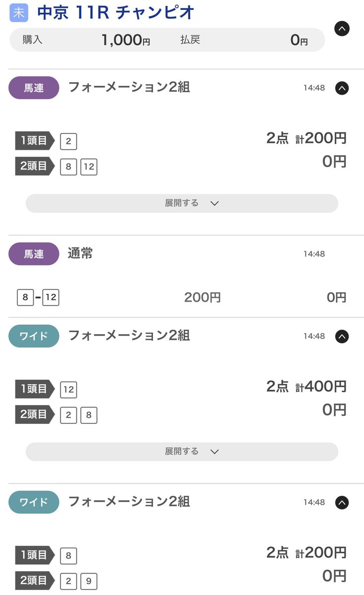Tap horse number 2 in 馬連 1頭目 row
Image resolution: width=364 pixels, height=595 pixels.
(68, 142)
